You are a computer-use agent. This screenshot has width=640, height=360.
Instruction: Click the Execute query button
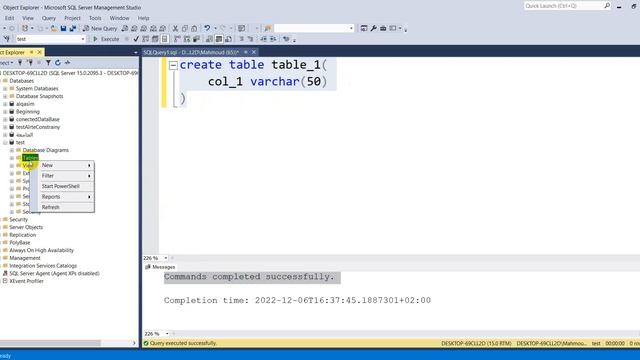coord(106,39)
